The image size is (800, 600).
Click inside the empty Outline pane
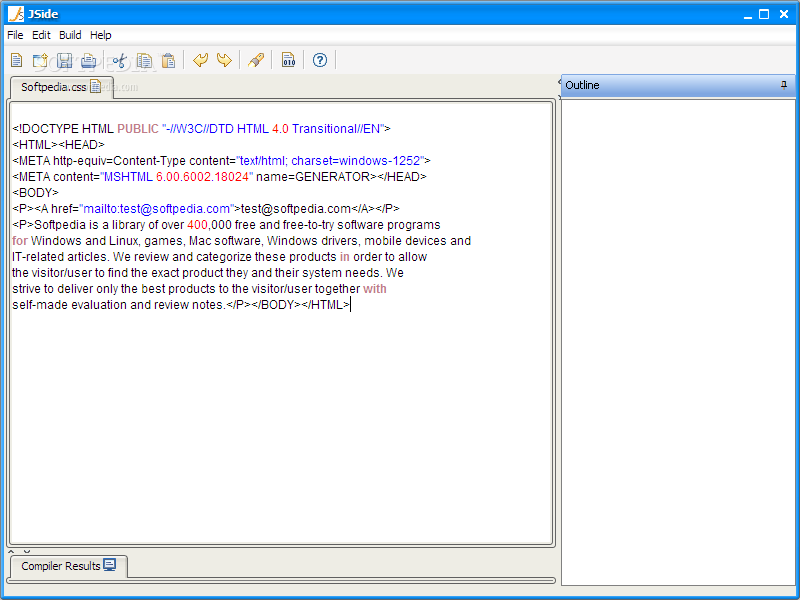pyautogui.click(x=678, y=342)
